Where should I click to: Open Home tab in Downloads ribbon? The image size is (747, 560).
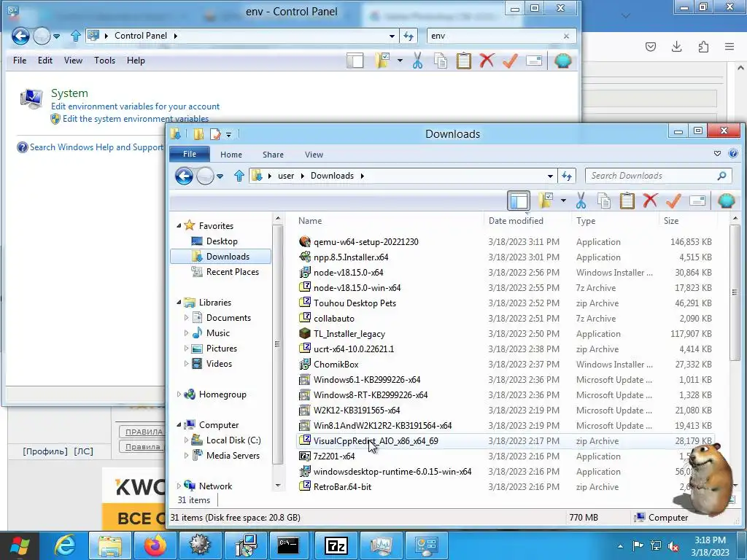point(231,155)
